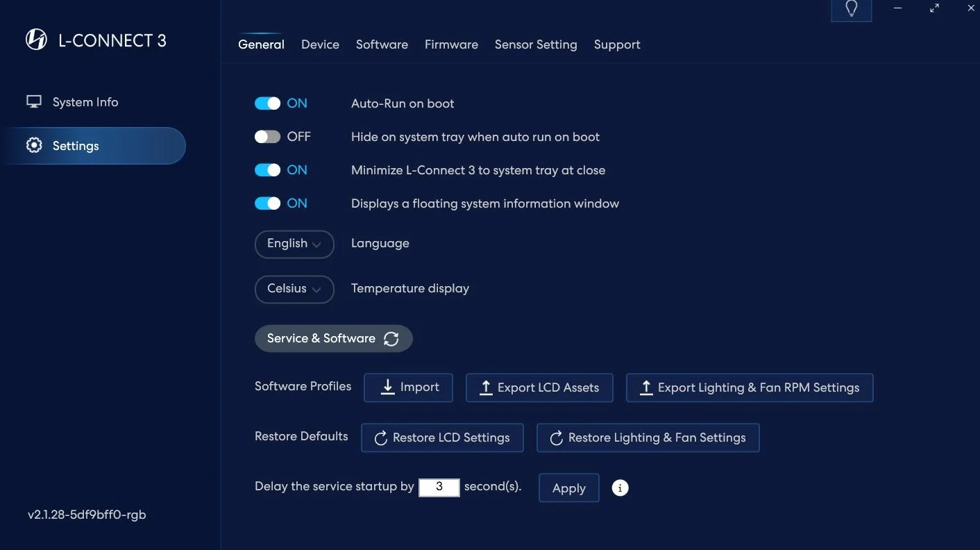980x550 pixels.
Task: Click the Service & Software button
Action: point(334,338)
